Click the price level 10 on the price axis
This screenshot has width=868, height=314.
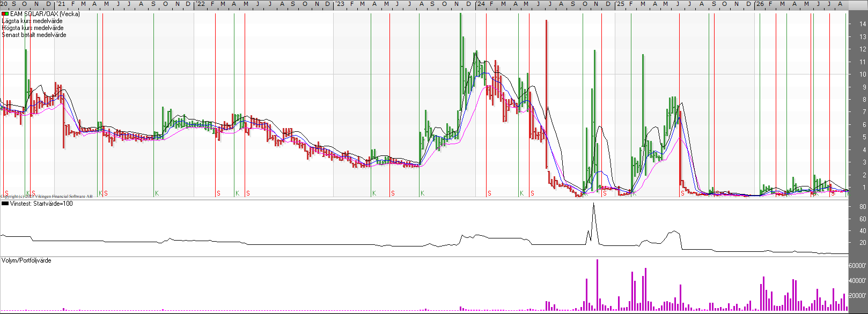click(x=863, y=74)
